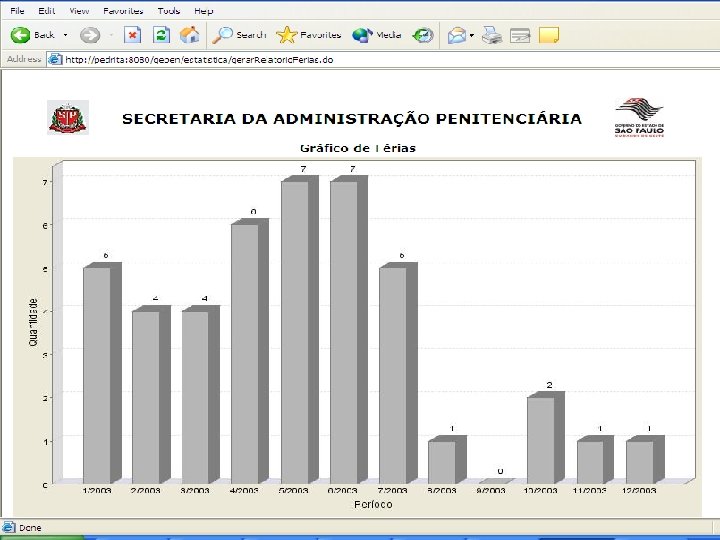720x540 pixels.
Task: Click the Secretaria da Administração Penitenciária heading
Action: pyautogui.click(x=352, y=119)
